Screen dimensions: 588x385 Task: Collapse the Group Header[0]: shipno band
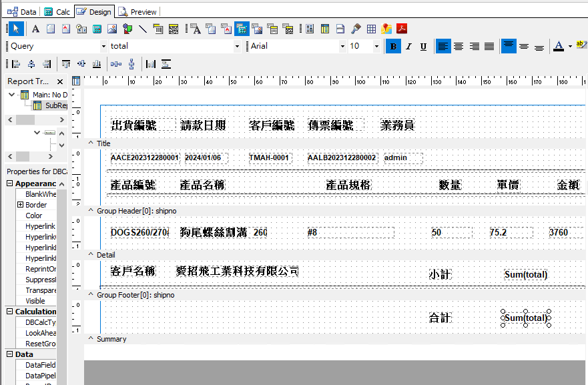click(91, 210)
